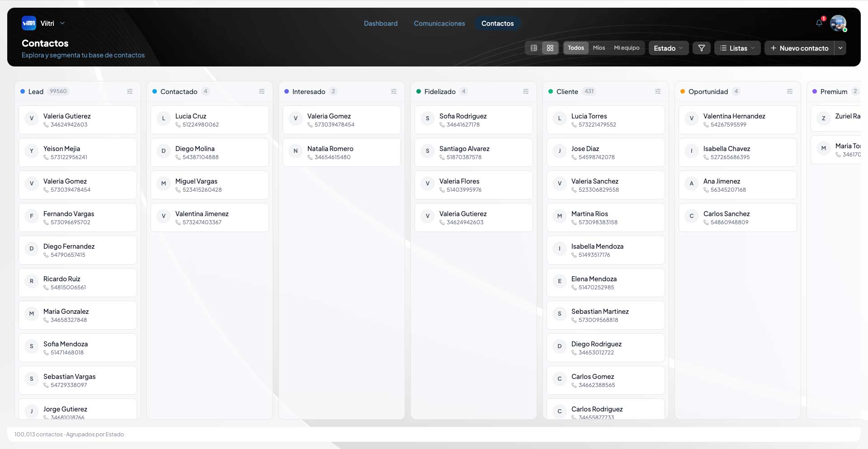868x449 pixels.
Task: Open the Estado grouping dropdown
Action: coord(669,48)
